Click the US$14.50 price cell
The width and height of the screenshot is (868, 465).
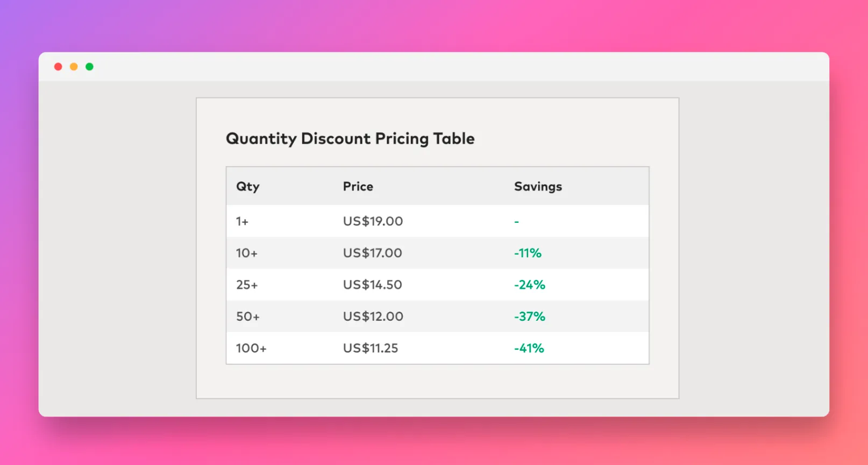[x=373, y=285]
